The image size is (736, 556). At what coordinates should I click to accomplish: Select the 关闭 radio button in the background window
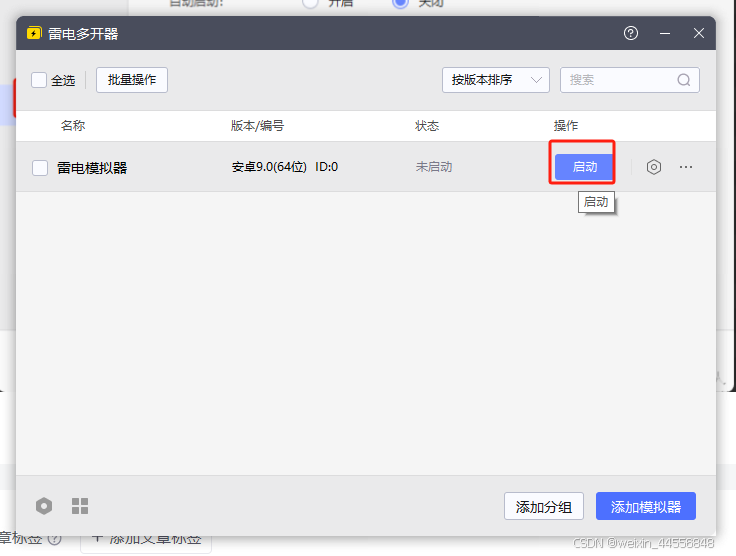click(400, 3)
